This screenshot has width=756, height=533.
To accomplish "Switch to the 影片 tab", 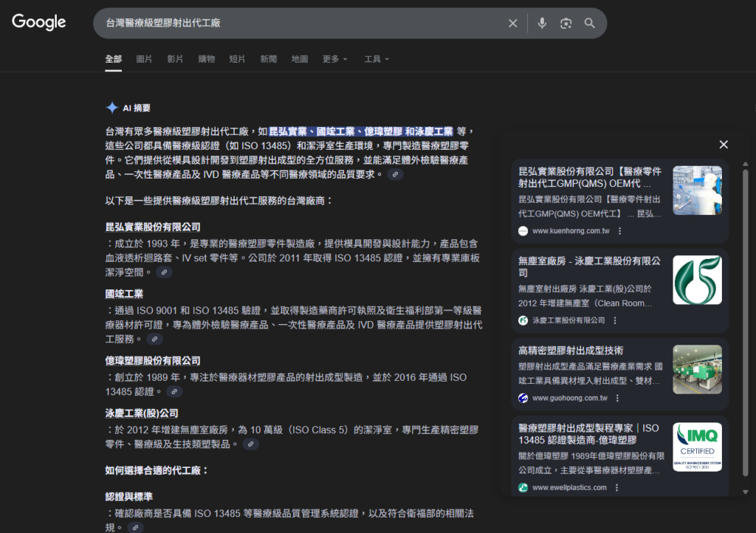I will (175, 59).
